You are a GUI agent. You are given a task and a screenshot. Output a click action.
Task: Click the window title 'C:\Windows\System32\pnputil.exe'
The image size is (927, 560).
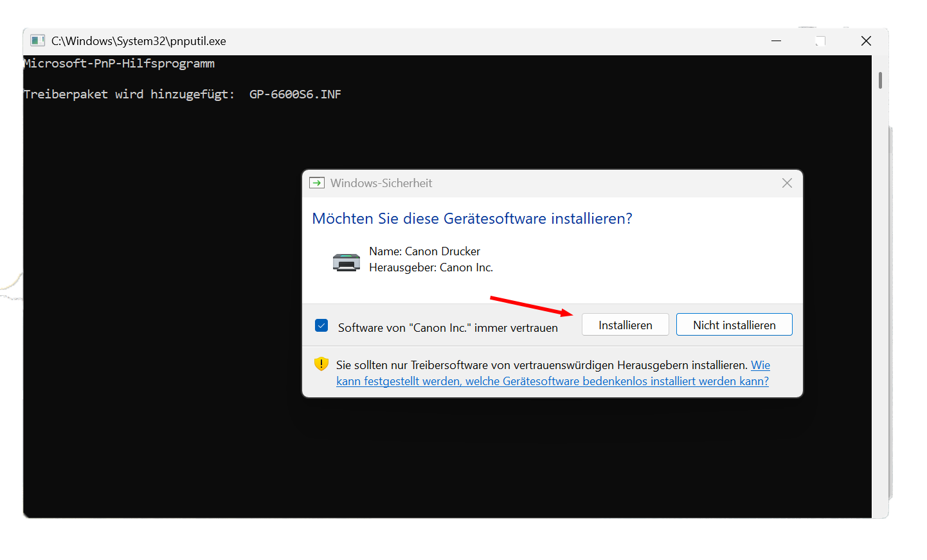(139, 41)
